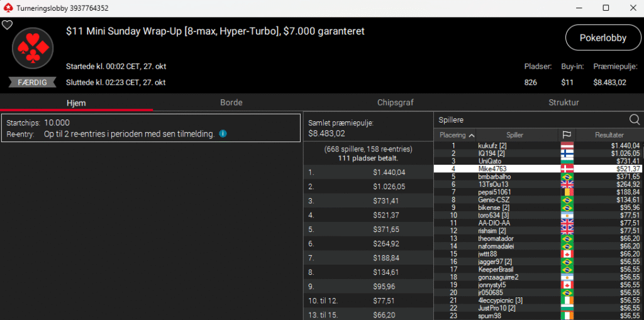
Task: Sort players by Placering column
Action: [457, 135]
